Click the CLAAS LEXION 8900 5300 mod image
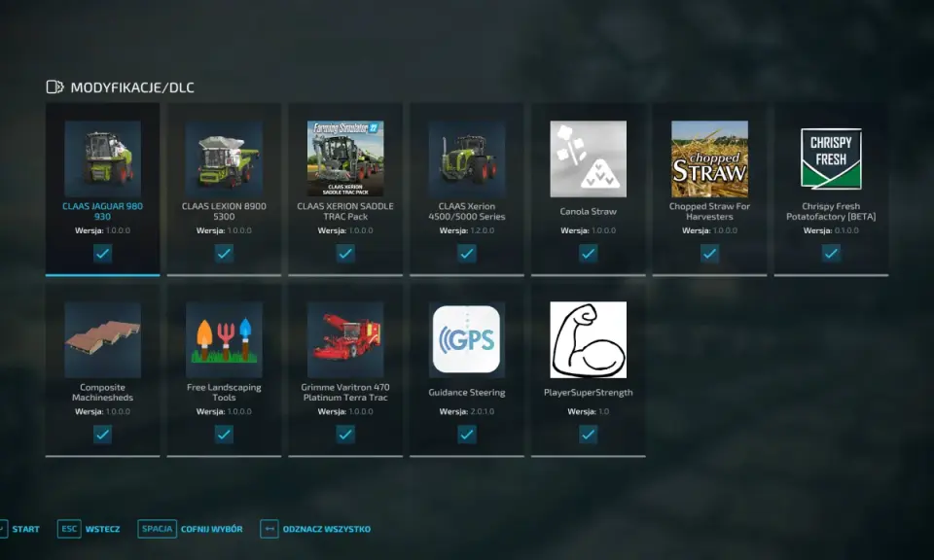The image size is (934, 560). click(224, 158)
